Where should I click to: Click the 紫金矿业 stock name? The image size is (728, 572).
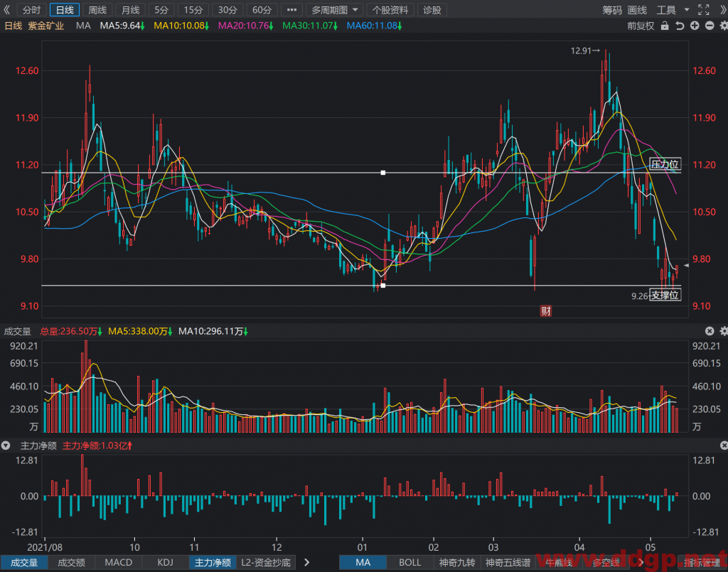(x=46, y=26)
